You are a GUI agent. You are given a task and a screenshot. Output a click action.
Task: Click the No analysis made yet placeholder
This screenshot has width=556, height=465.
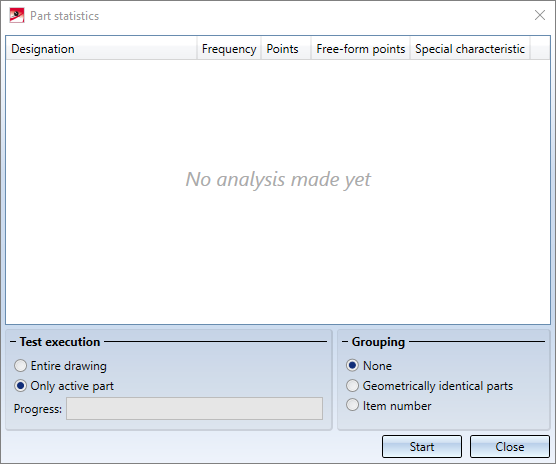(x=278, y=179)
